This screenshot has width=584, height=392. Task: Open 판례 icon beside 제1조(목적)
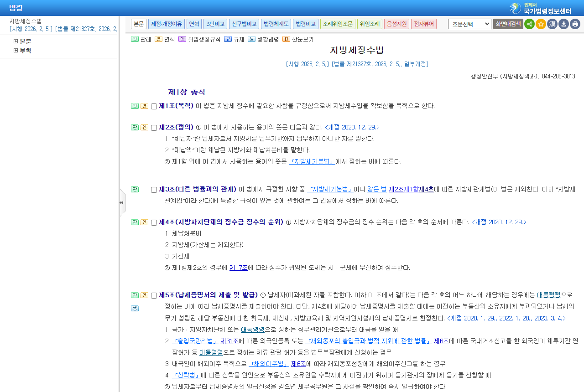pyautogui.click(x=135, y=106)
